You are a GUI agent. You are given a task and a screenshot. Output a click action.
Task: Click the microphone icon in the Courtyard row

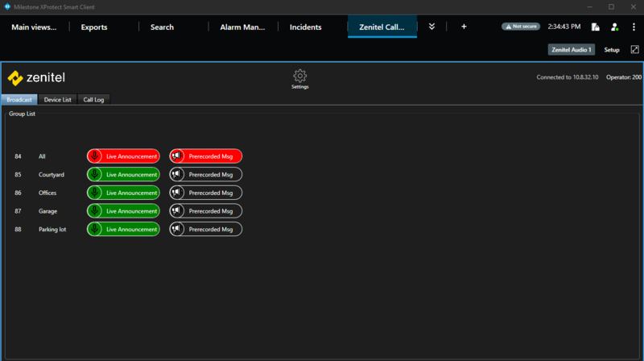(95, 174)
